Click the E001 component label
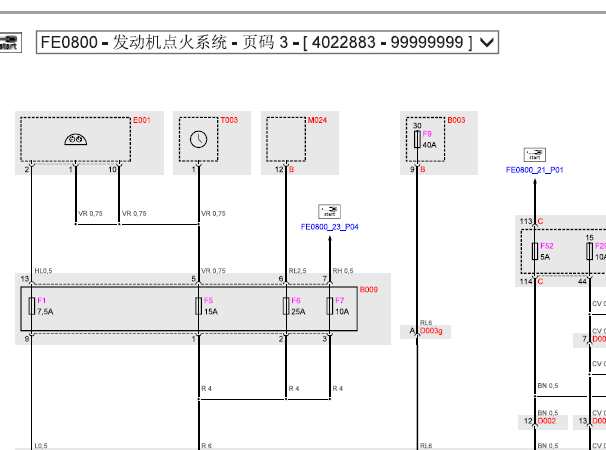The width and height of the screenshot is (606, 450). pyautogui.click(x=141, y=120)
